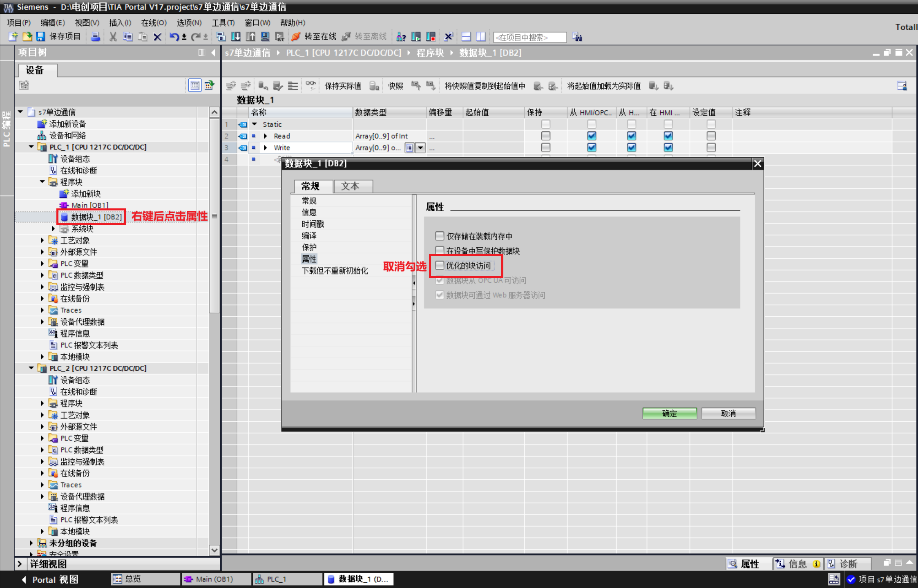The height and width of the screenshot is (588, 918).
Task: Toggle the 优化的块访问 checkbox
Action: tap(440, 266)
